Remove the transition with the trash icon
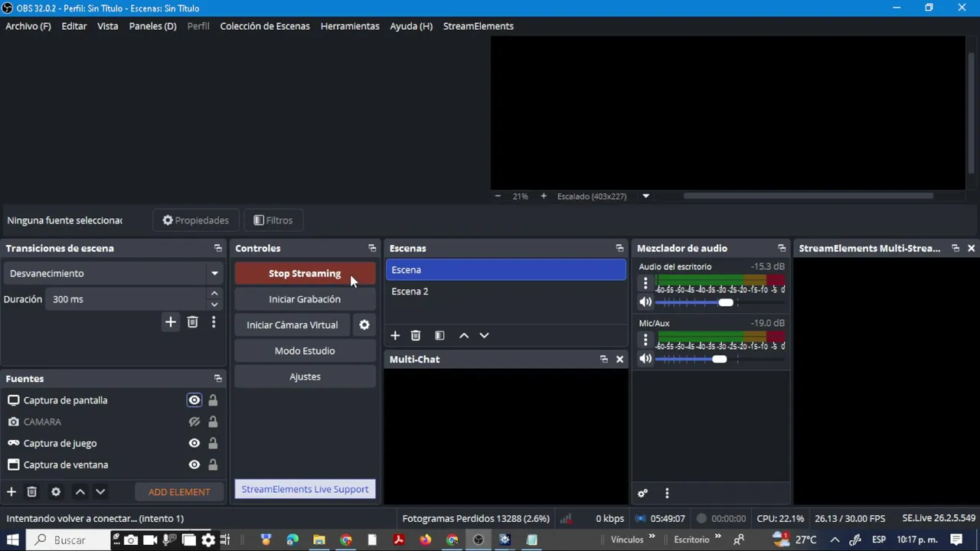This screenshot has width=980, height=551. [192, 322]
